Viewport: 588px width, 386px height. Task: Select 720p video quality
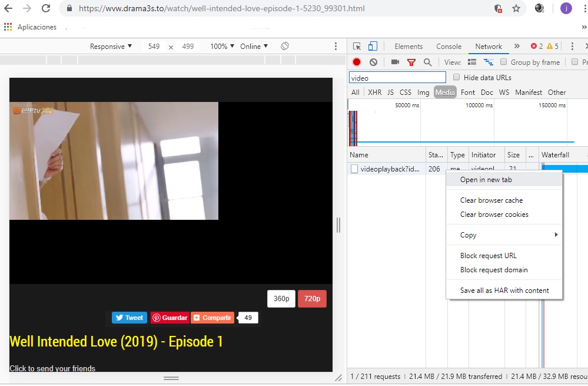click(312, 299)
